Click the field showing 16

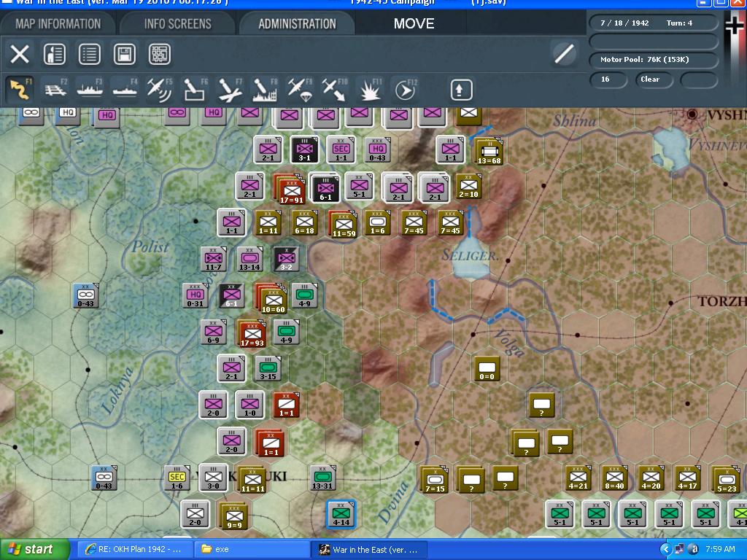coord(608,79)
